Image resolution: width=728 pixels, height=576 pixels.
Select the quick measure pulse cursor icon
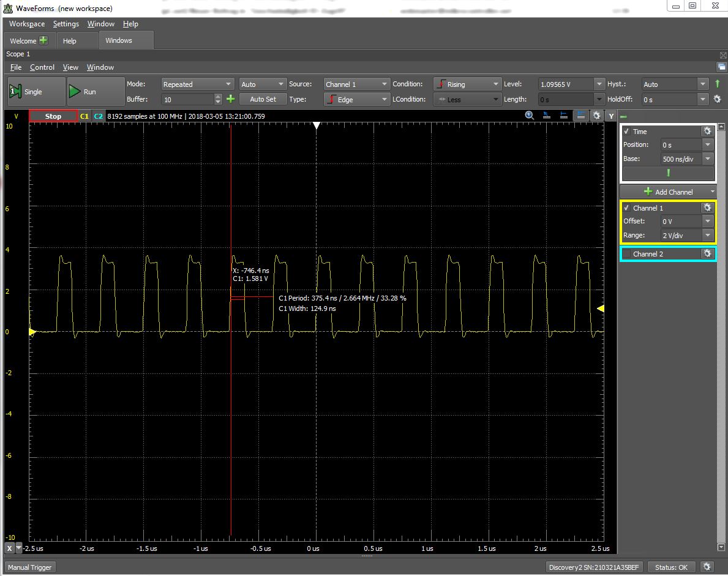[547, 116]
